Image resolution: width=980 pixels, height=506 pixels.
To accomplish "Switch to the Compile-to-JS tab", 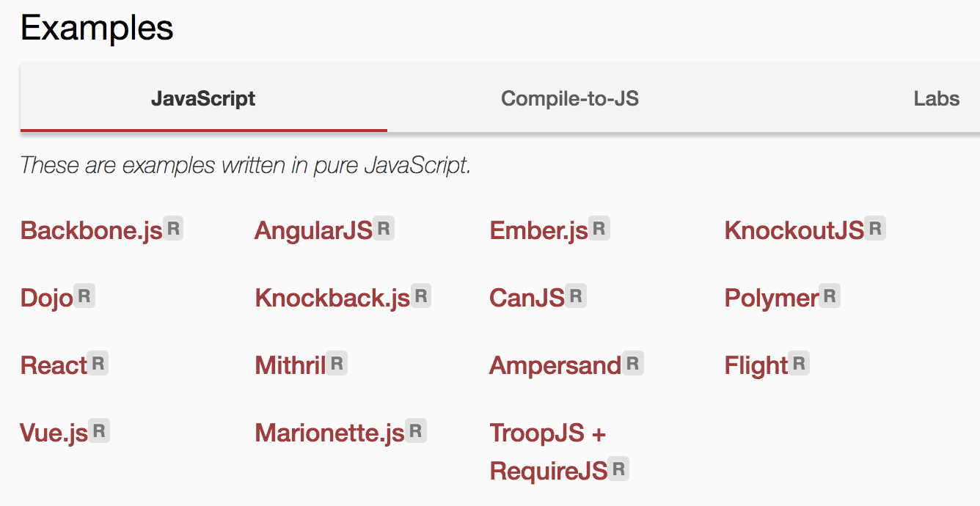I will [x=570, y=98].
